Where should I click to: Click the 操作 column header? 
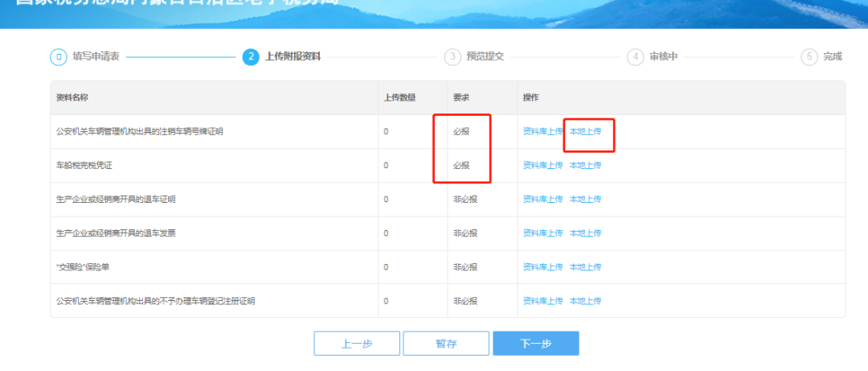click(x=531, y=97)
